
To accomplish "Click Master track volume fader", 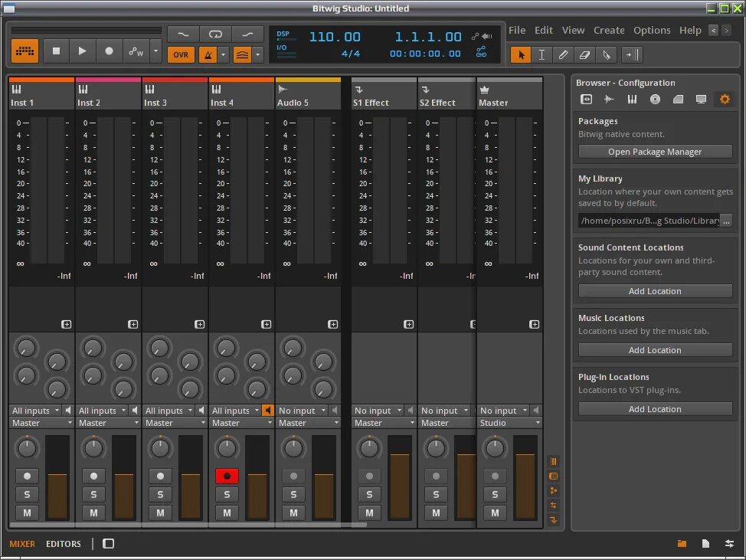I will click(x=525, y=477).
